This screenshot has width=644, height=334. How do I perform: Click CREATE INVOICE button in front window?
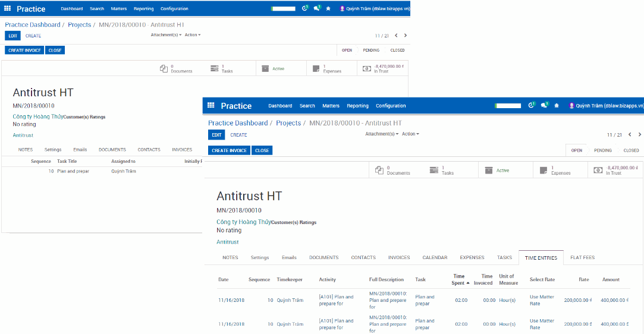coord(229,150)
